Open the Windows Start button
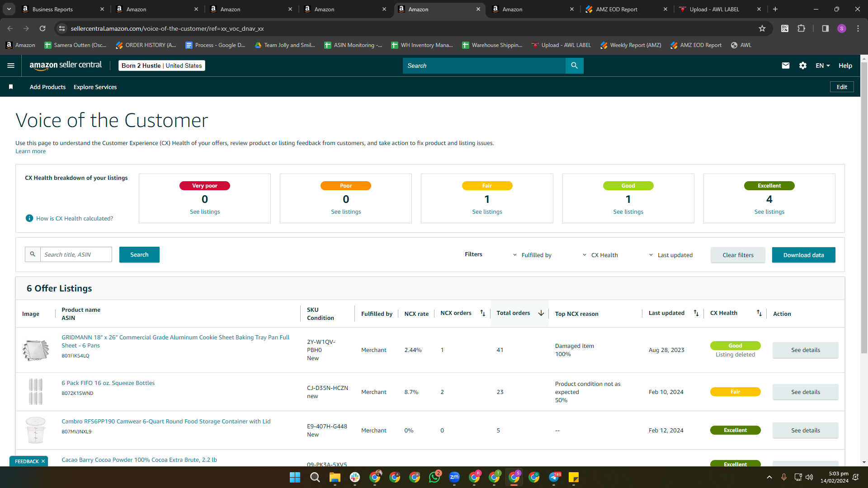This screenshot has width=868, height=488. click(x=295, y=477)
